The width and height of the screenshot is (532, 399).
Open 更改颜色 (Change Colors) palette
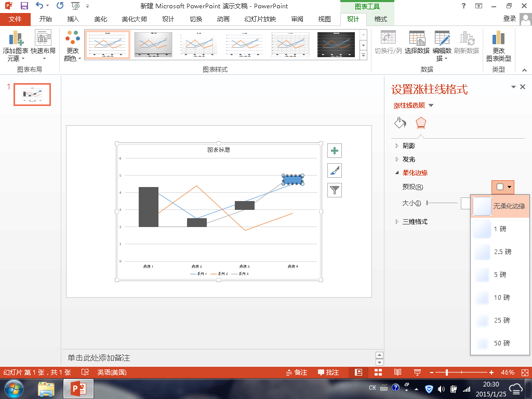pyautogui.click(x=73, y=46)
